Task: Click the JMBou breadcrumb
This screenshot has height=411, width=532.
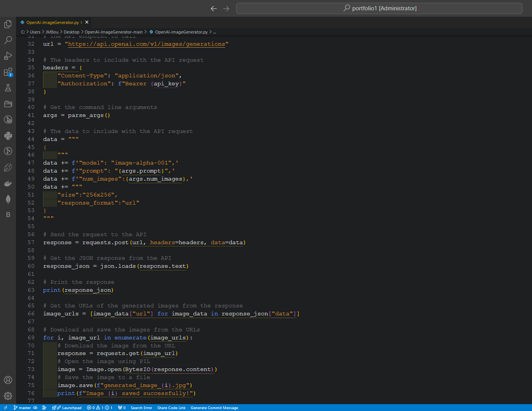Action: tap(52, 32)
